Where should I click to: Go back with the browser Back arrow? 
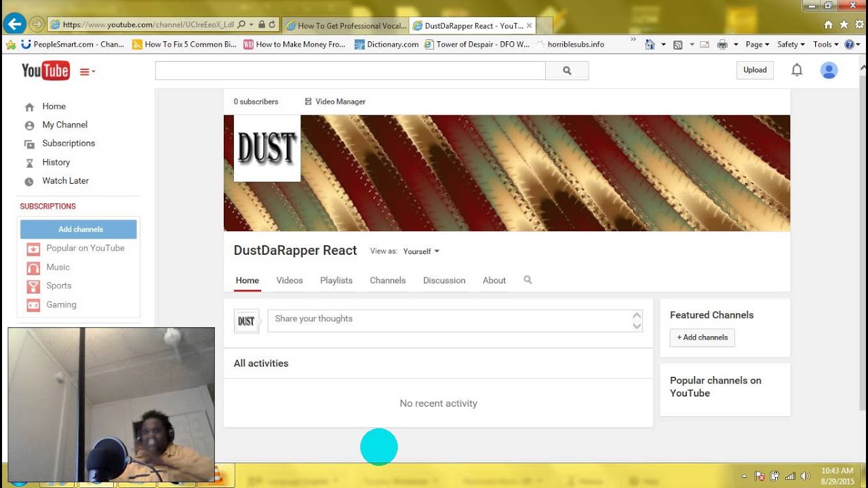14,24
